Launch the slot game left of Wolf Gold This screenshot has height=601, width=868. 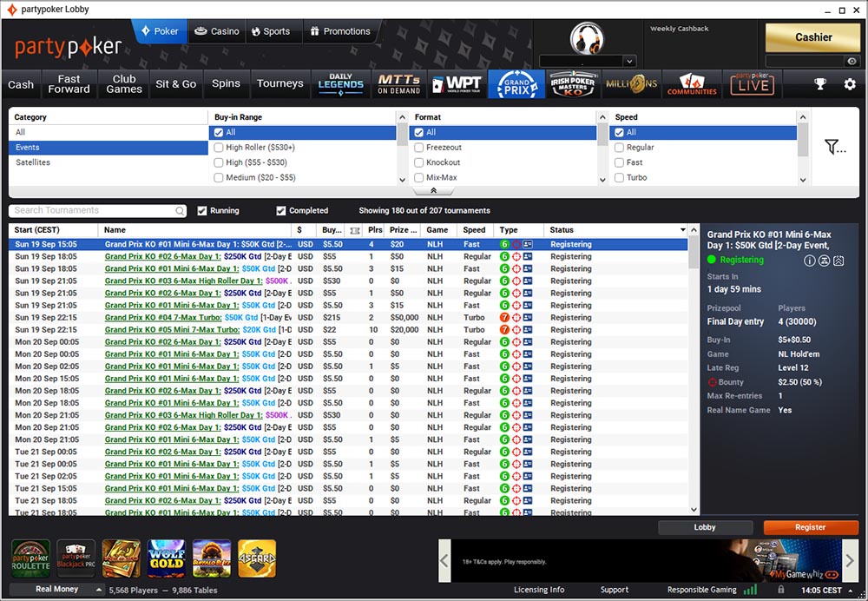point(122,558)
